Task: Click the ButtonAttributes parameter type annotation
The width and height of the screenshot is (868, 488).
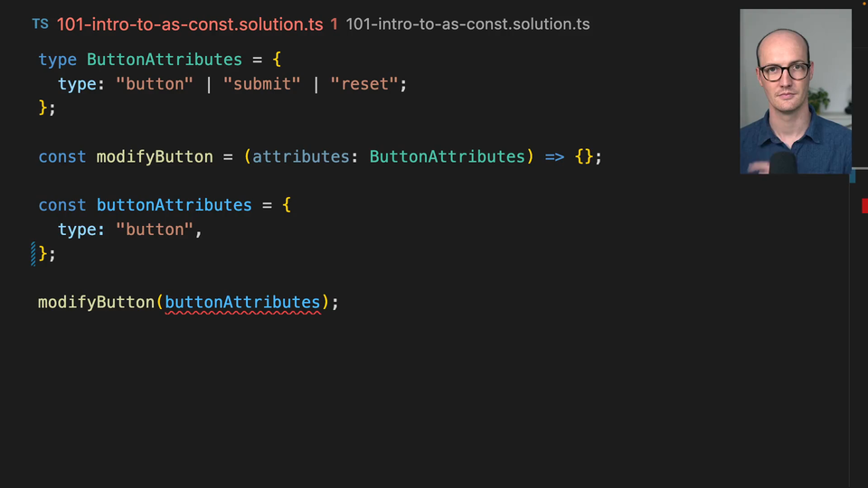Action: pyautogui.click(x=447, y=156)
